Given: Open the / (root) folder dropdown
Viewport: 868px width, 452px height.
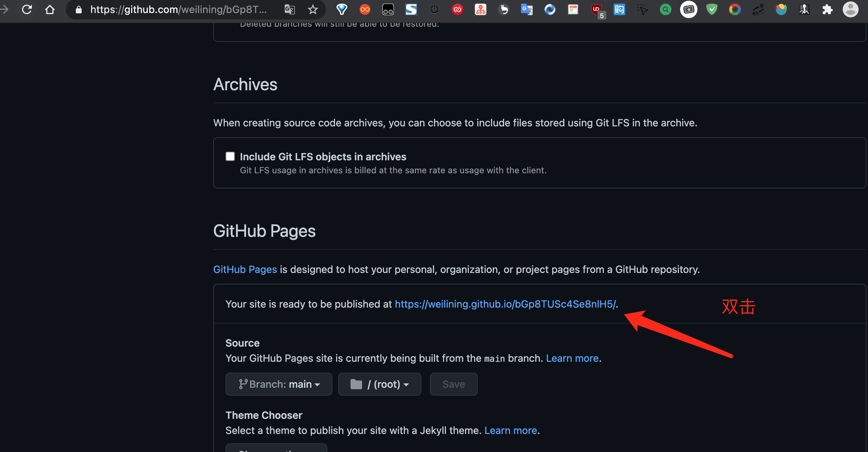Looking at the screenshot, I should pyautogui.click(x=379, y=384).
